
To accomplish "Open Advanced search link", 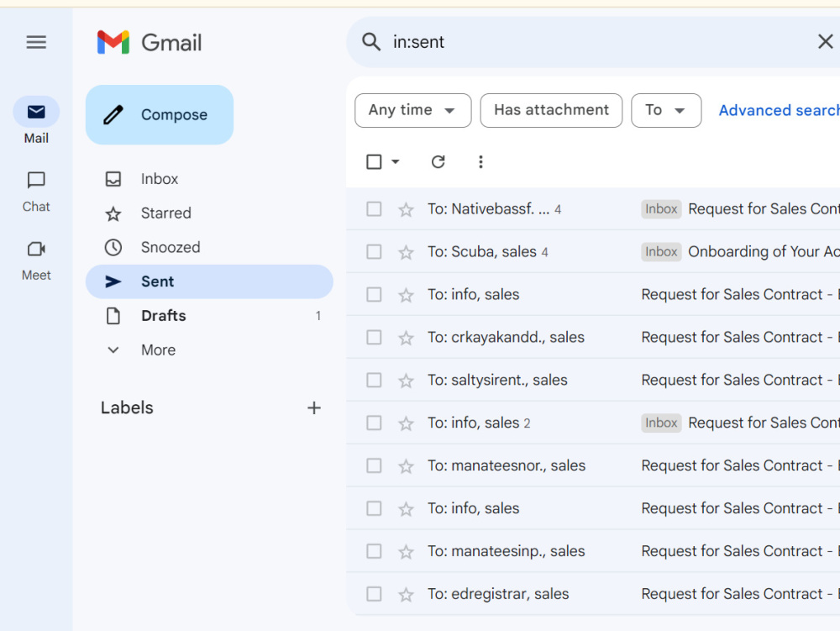I will click(779, 110).
